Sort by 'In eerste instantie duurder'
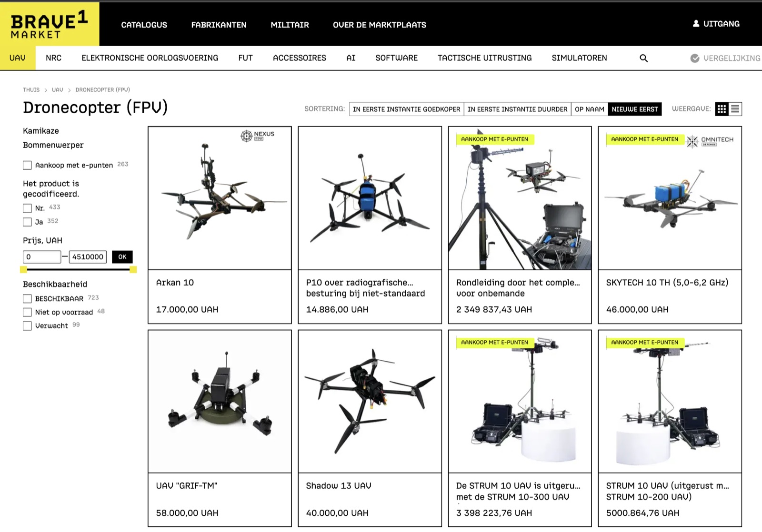The height and width of the screenshot is (532, 762). point(517,109)
